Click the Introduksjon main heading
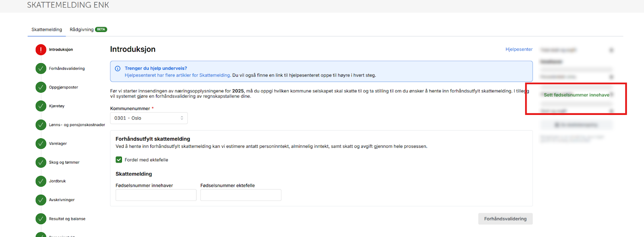Image resolution: width=644 pixels, height=237 pixels. [x=133, y=49]
